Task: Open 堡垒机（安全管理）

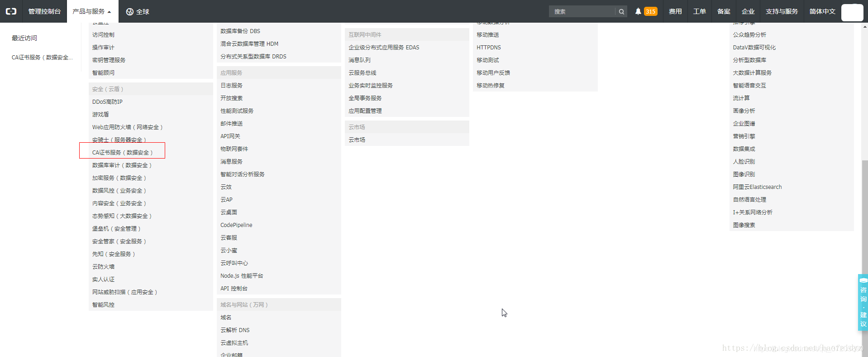Action: point(116,229)
